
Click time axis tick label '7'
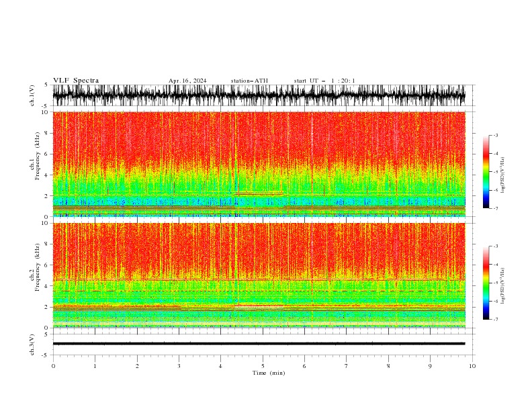pyautogui.click(x=347, y=366)
